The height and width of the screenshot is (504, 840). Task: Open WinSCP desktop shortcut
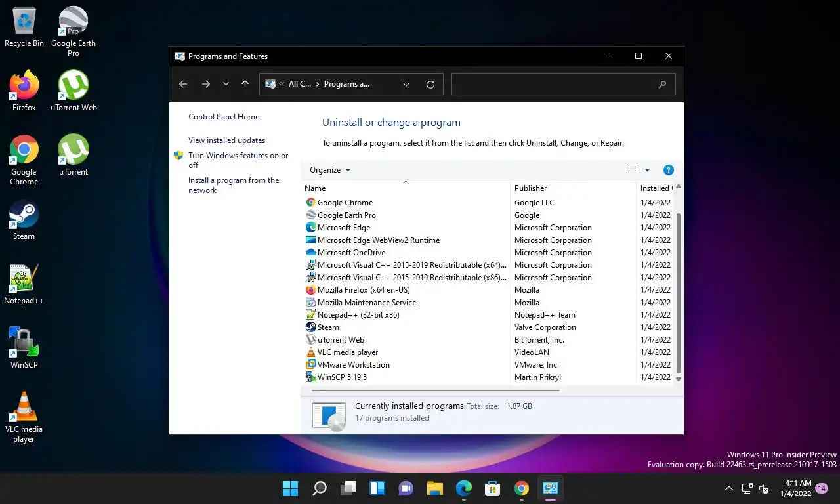pyautogui.click(x=24, y=348)
